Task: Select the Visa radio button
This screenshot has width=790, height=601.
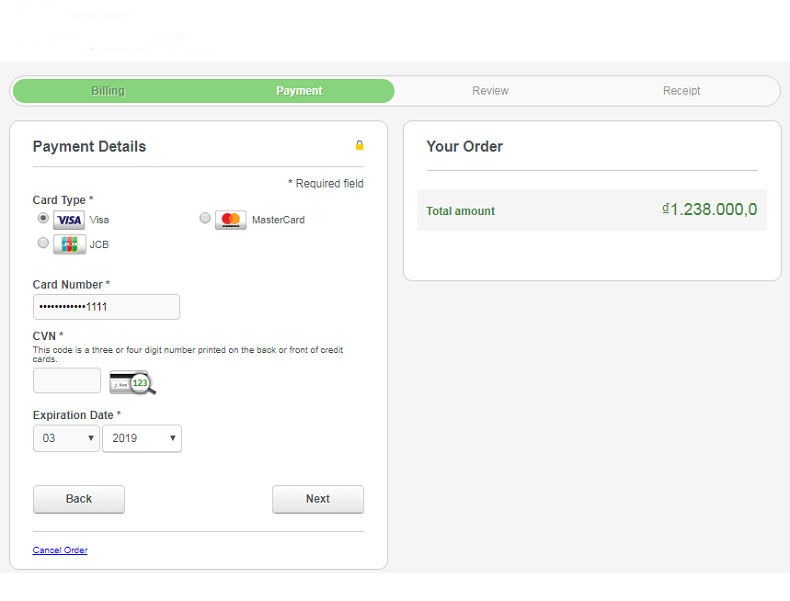Action: pos(43,218)
